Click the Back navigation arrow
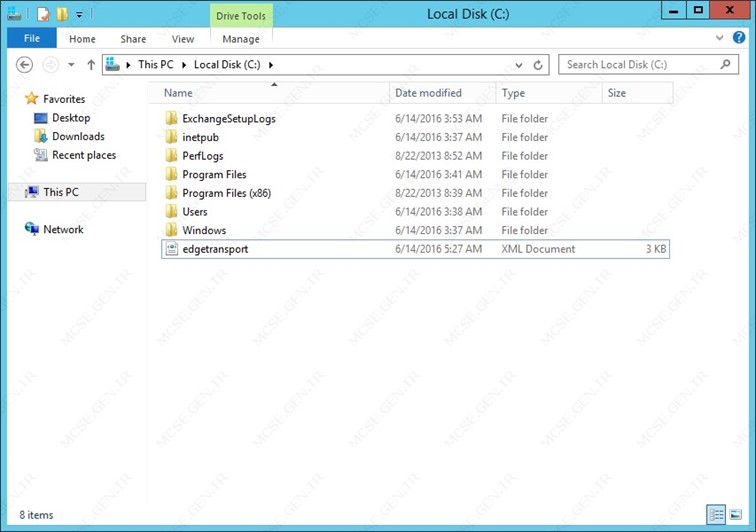Screen dimensions: 756x532 click(x=24, y=65)
